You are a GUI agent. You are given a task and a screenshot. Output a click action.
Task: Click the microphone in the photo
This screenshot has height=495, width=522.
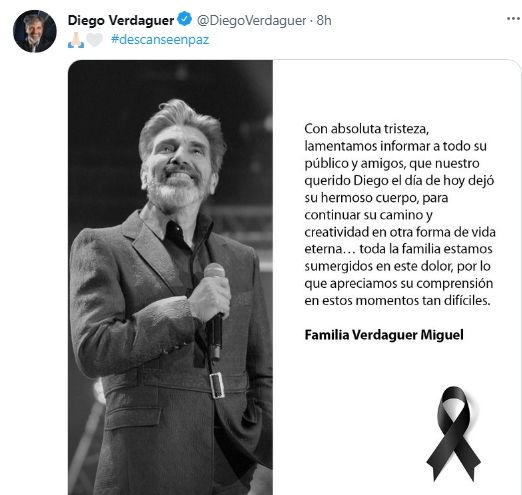pos(215,310)
